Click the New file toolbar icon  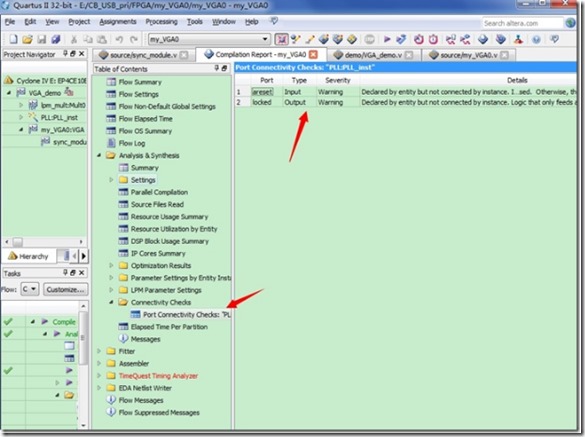click(13, 39)
